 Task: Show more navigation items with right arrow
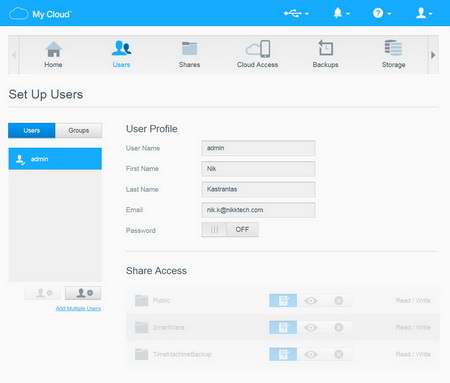click(x=433, y=55)
